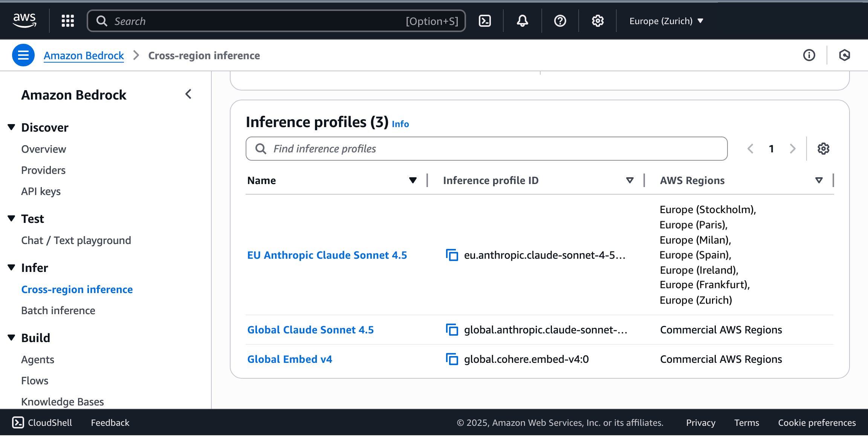Collapse the Amazon Bedrock sidebar
The image size is (868, 436).
[x=188, y=94]
